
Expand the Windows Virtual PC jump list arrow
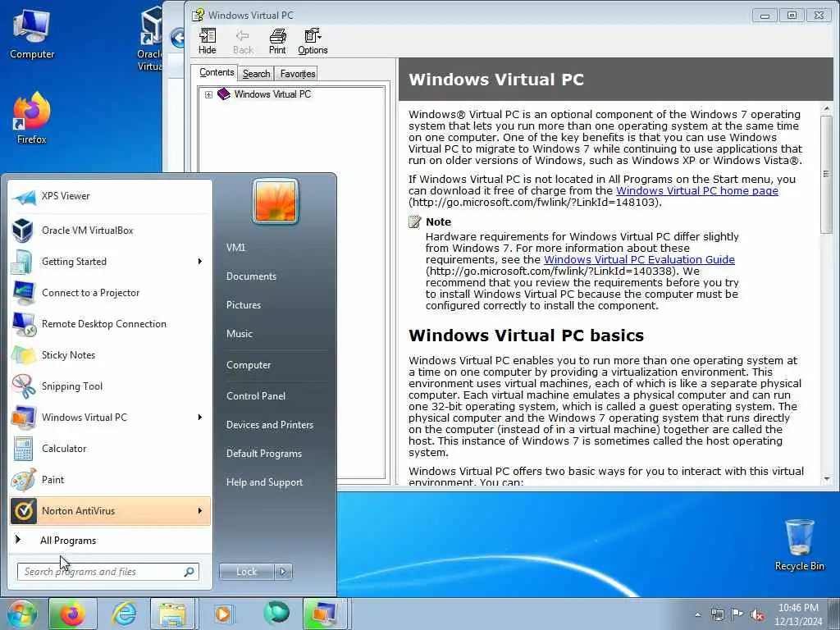click(x=200, y=418)
